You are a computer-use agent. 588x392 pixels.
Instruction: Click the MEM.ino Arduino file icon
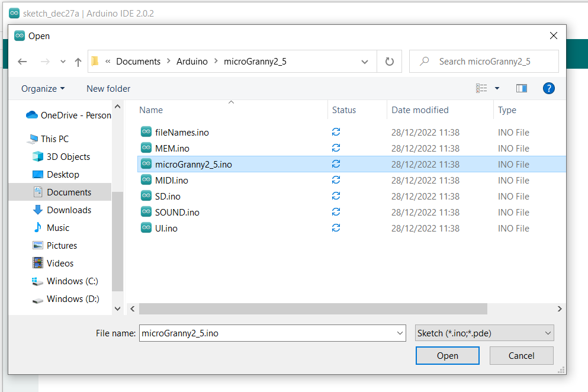point(146,148)
